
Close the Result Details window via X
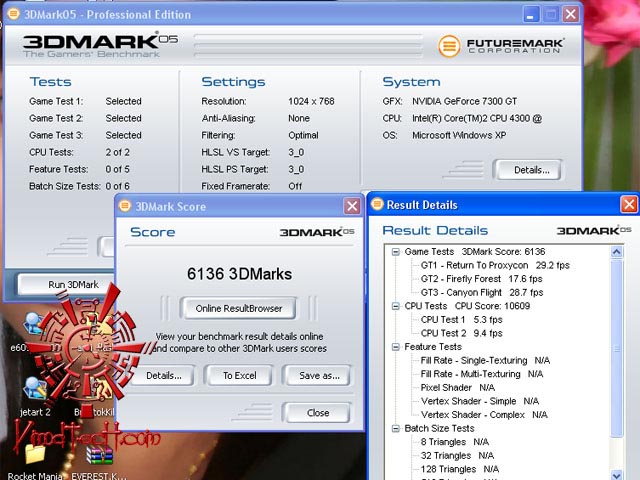(x=629, y=204)
